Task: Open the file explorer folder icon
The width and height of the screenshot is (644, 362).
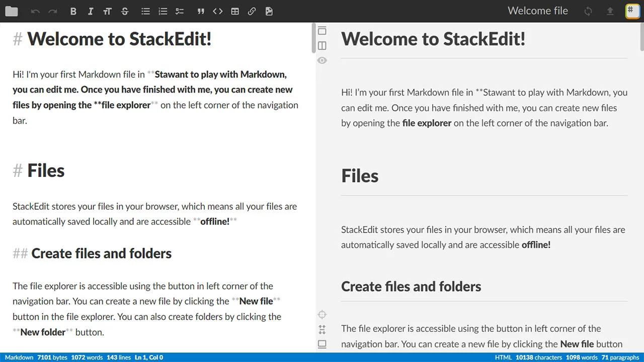Action: pyautogui.click(x=11, y=11)
